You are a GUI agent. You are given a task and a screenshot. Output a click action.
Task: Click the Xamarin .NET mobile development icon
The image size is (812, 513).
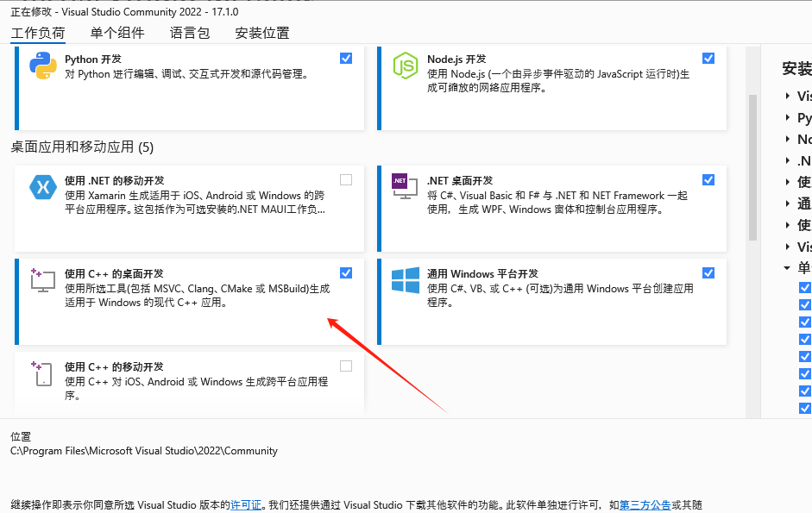pos(43,187)
